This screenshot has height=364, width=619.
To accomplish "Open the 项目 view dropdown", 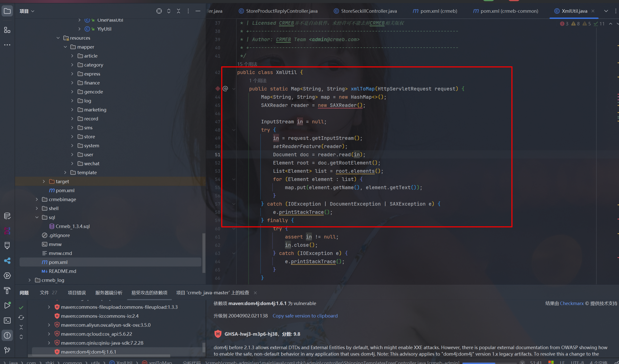I will click(27, 11).
